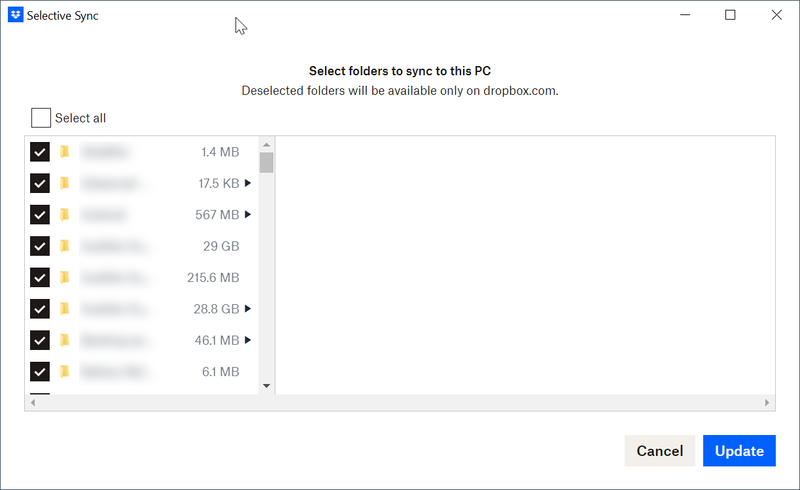Click folder icon in the 215.6 MB row

click(x=65, y=277)
